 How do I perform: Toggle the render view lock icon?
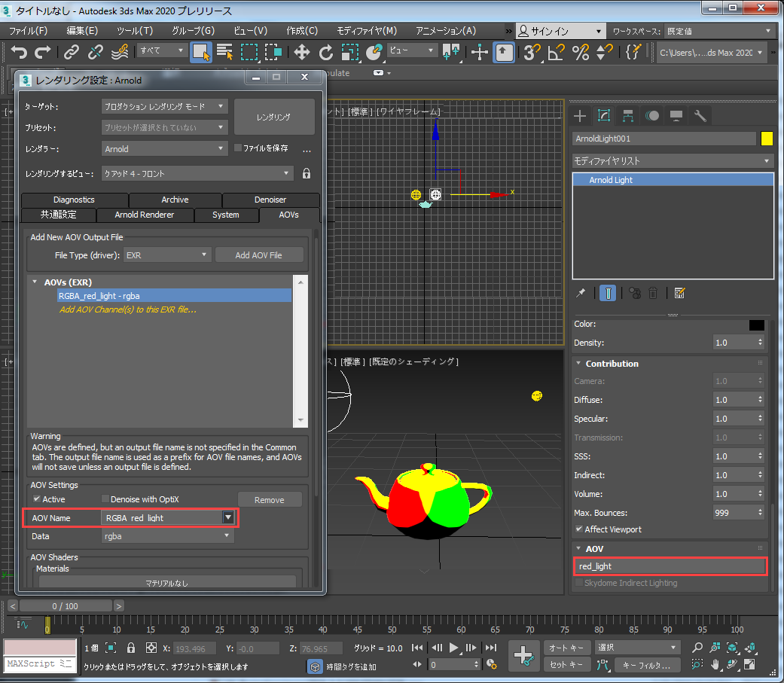307,173
